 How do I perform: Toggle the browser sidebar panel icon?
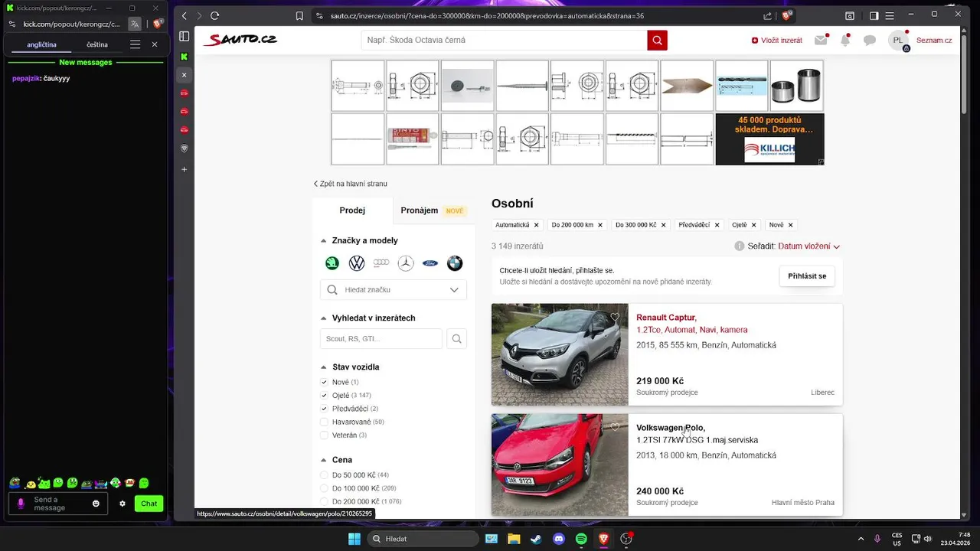[x=874, y=15]
